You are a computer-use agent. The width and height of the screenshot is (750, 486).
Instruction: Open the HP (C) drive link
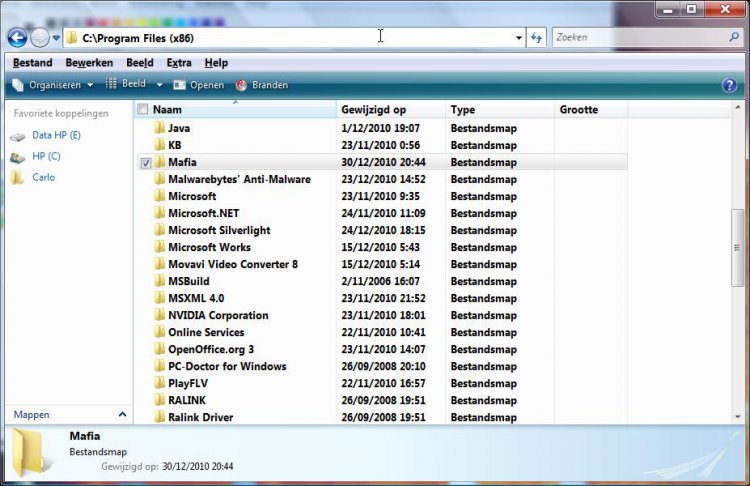(x=46, y=156)
